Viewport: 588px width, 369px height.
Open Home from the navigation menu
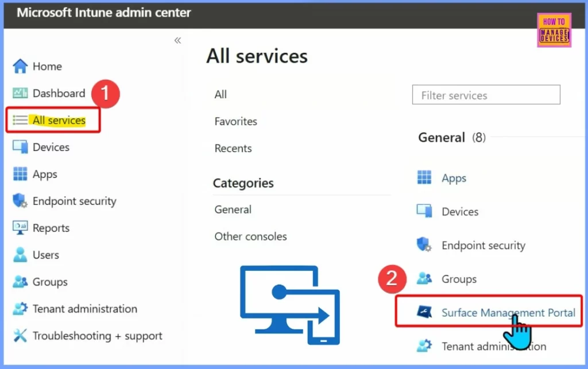point(47,67)
